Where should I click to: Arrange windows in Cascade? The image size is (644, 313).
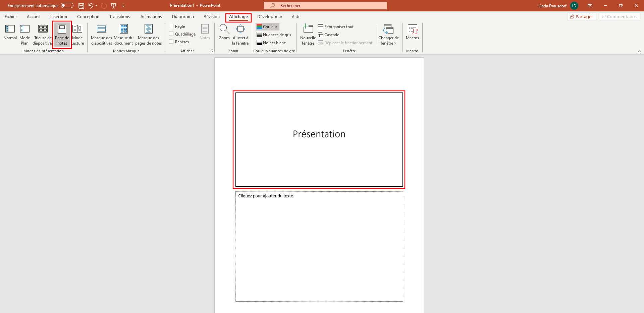(x=329, y=35)
